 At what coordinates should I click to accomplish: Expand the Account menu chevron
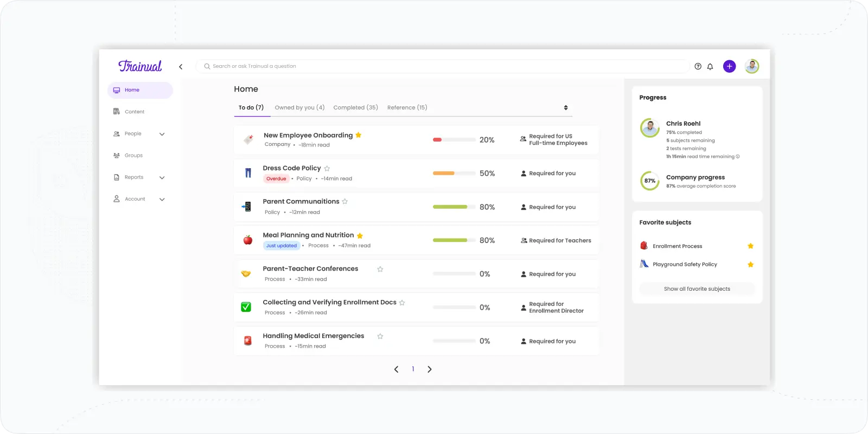coord(162,199)
